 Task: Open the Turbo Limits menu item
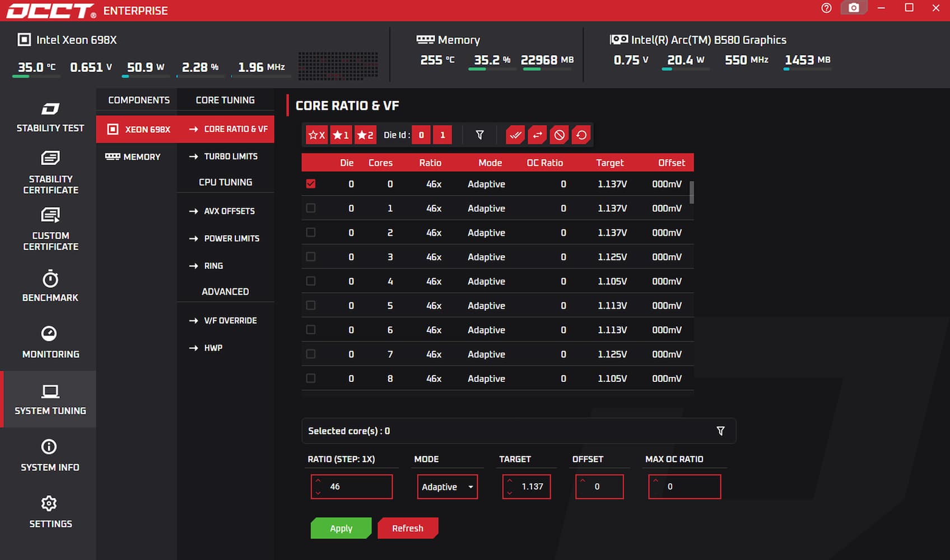click(230, 156)
